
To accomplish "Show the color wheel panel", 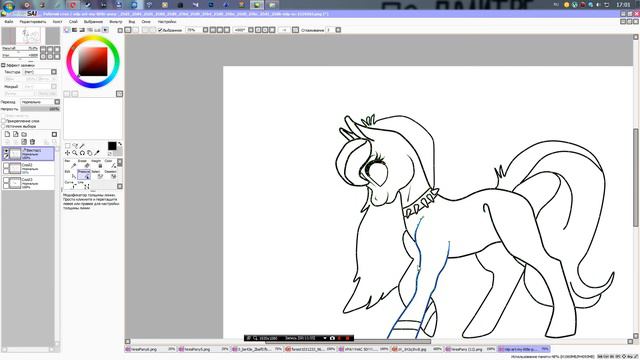I will pyautogui.click(x=67, y=30).
